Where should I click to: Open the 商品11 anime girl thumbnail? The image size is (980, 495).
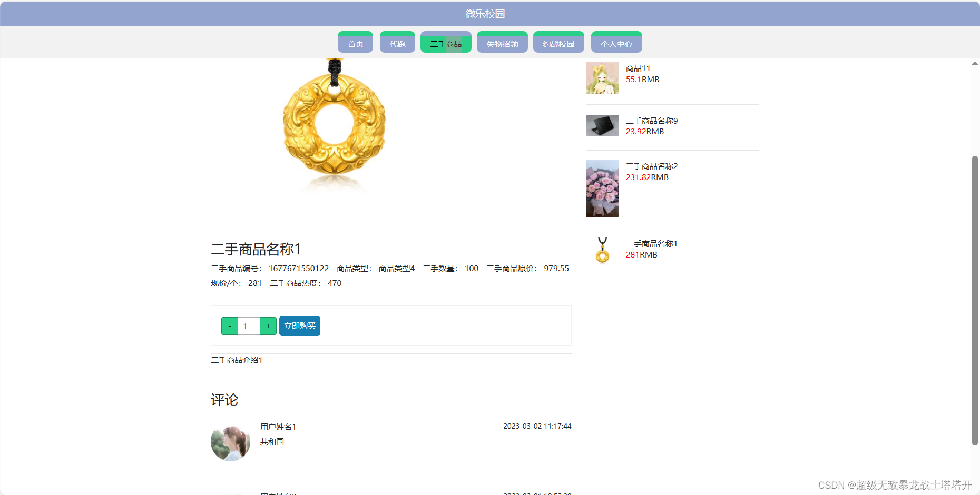(x=602, y=78)
